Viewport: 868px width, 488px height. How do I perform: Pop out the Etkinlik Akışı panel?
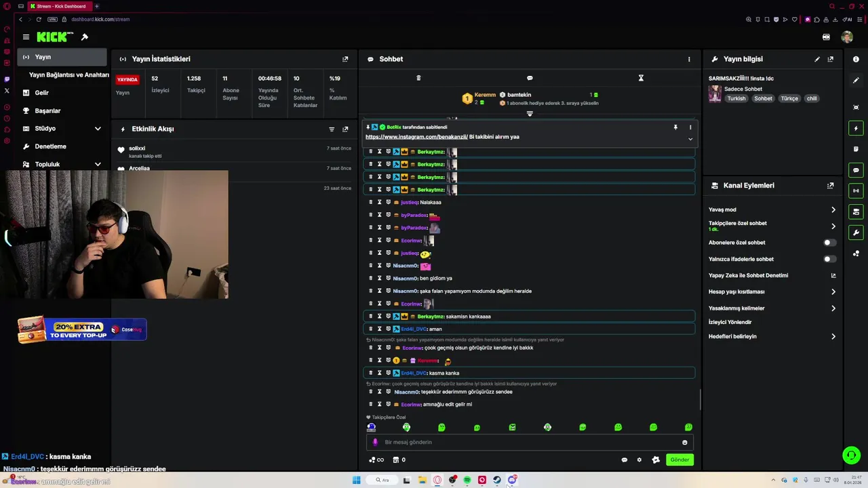click(345, 129)
